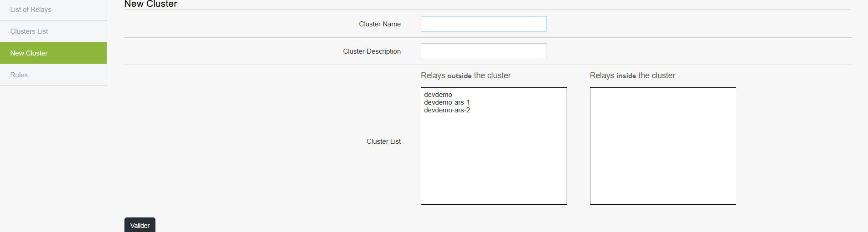Go to Clusters List in sidebar

pyautogui.click(x=53, y=31)
